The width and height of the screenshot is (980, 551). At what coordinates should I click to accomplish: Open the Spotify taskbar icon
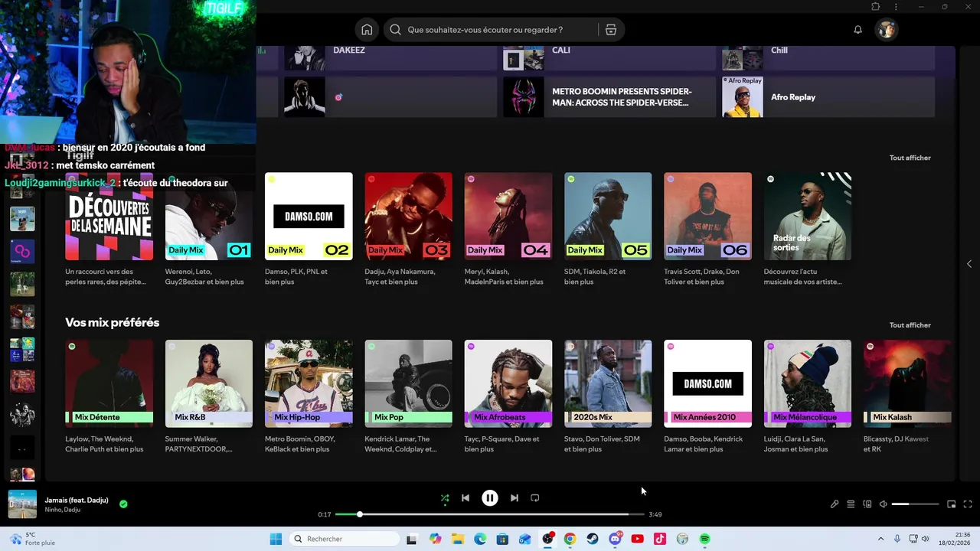pyautogui.click(x=704, y=539)
